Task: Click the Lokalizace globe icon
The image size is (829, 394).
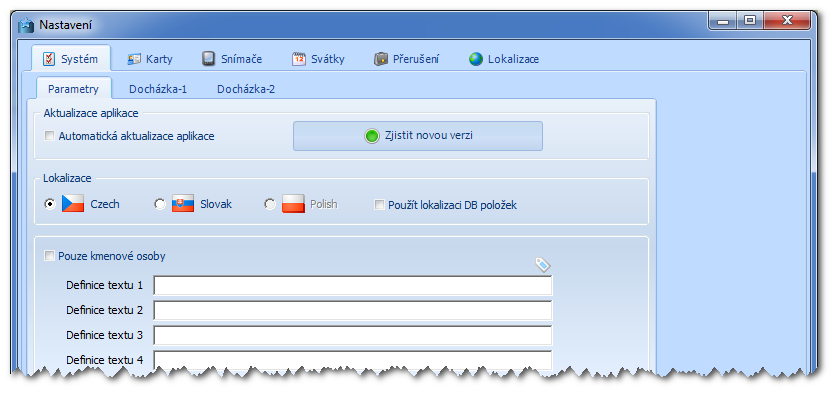Action: pyautogui.click(x=476, y=59)
